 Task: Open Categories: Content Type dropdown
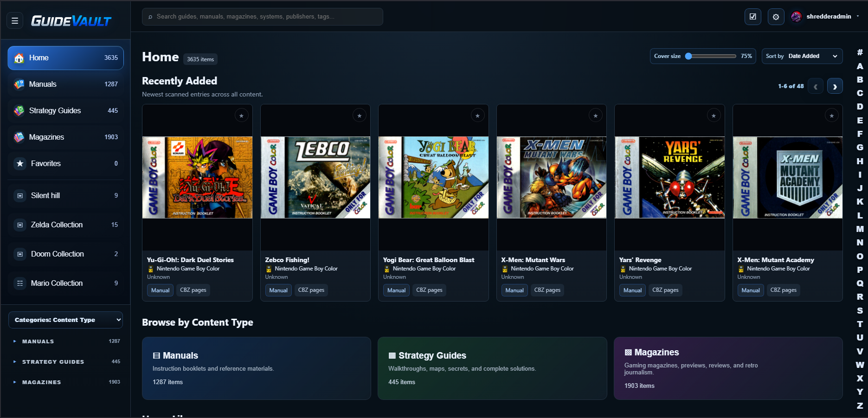point(65,320)
